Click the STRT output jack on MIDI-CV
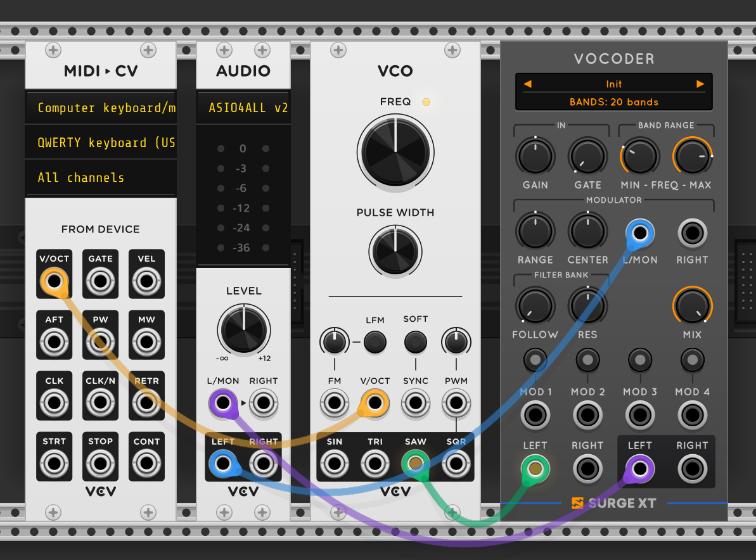The image size is (756, 560). (54, 464)
